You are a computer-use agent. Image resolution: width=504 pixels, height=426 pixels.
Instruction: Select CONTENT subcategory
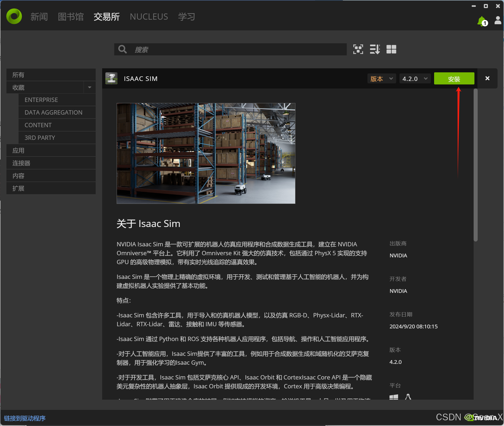57,125
